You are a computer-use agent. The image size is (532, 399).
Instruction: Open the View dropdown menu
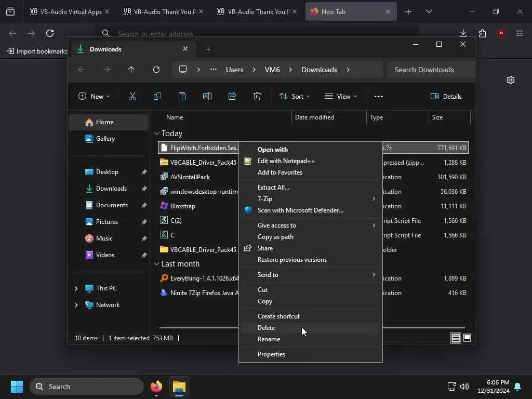point(341,96)
